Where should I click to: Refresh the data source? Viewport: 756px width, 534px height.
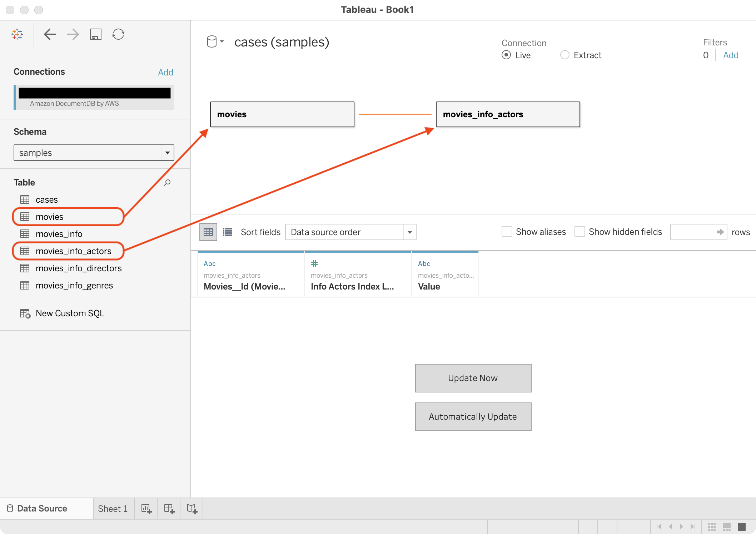point(118,34)
